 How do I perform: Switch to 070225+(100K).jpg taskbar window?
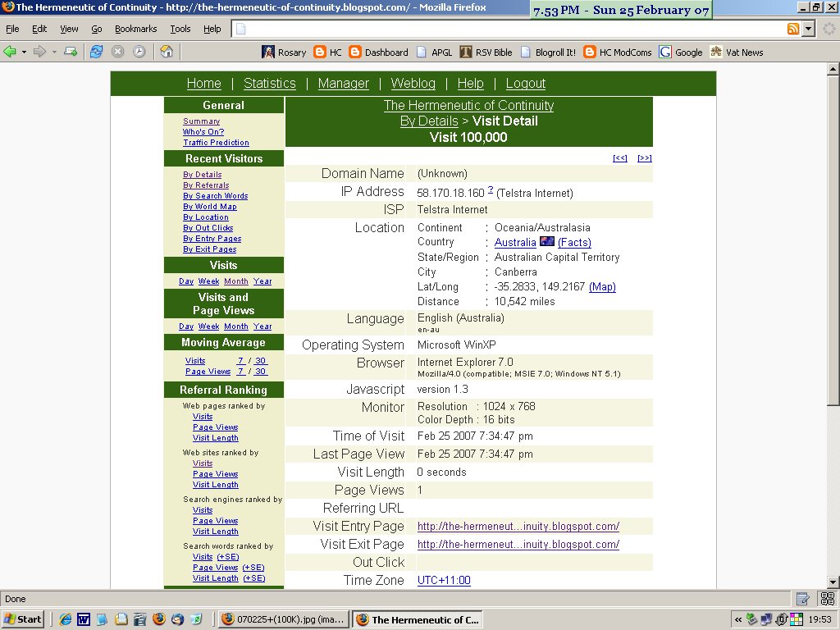tap(284, 620)
